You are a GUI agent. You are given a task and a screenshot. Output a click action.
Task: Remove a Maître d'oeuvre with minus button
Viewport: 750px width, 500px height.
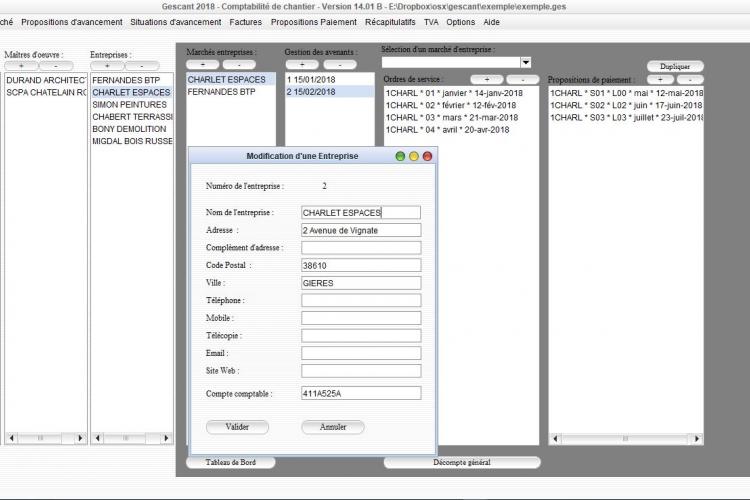coord(56,66)
